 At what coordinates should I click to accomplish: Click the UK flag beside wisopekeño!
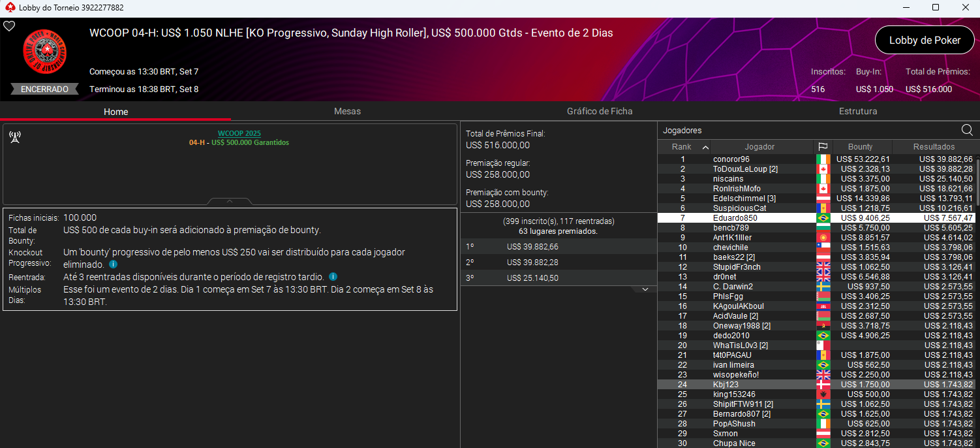pyautogui.click(x=823, y=375)
